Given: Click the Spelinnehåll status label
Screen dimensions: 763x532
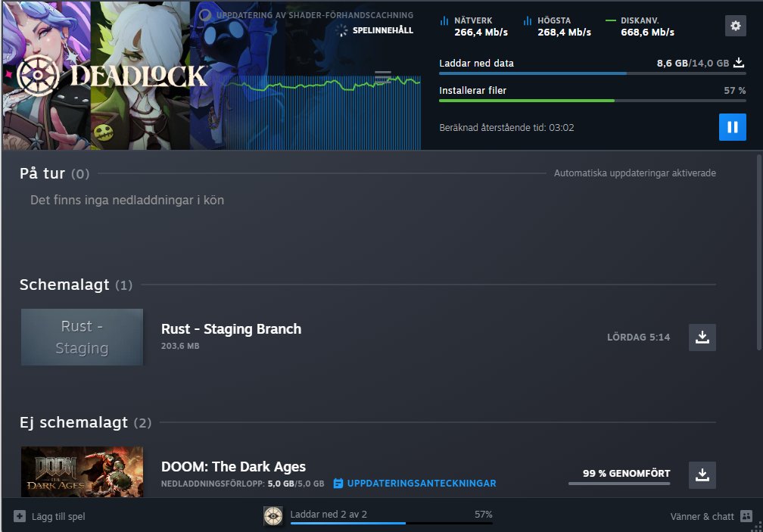Looking at the screenshot, I should tap(382, 30).
